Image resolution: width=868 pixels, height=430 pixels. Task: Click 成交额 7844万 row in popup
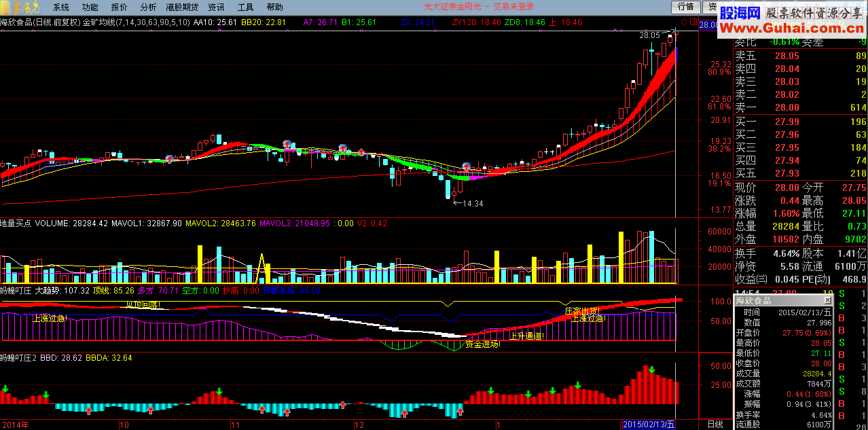pos(784,384)
